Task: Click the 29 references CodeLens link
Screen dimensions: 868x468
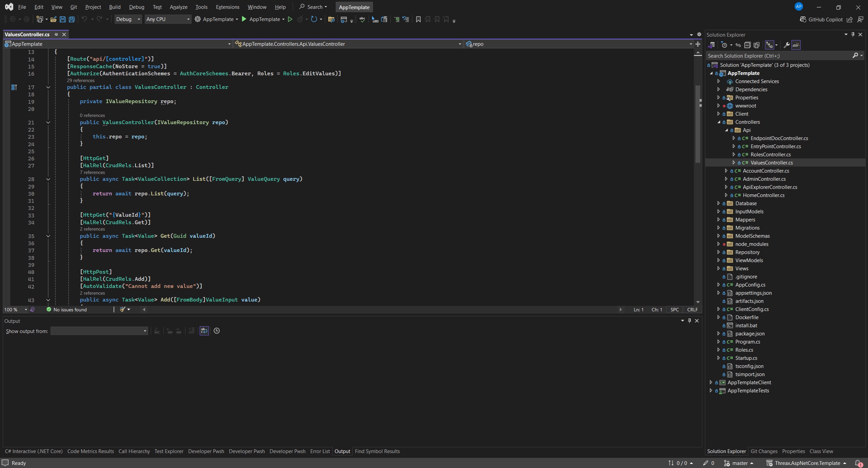Action: pos(81,80)
